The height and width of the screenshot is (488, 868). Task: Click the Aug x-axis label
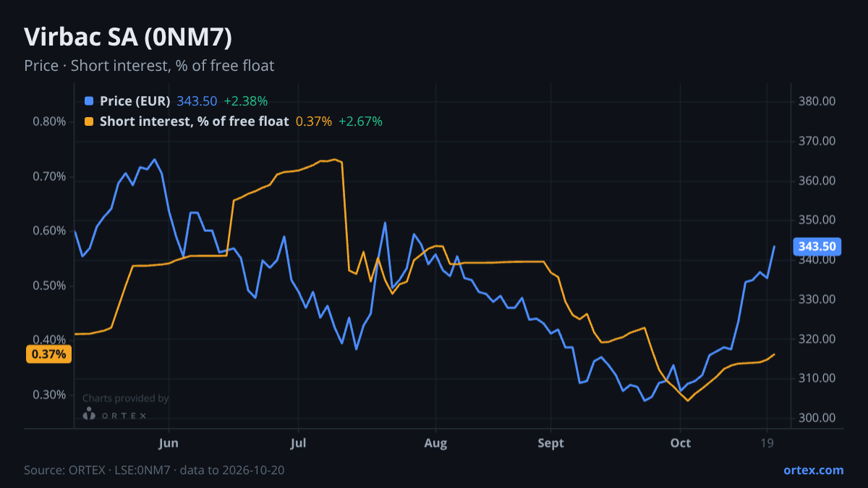[435, 442]
